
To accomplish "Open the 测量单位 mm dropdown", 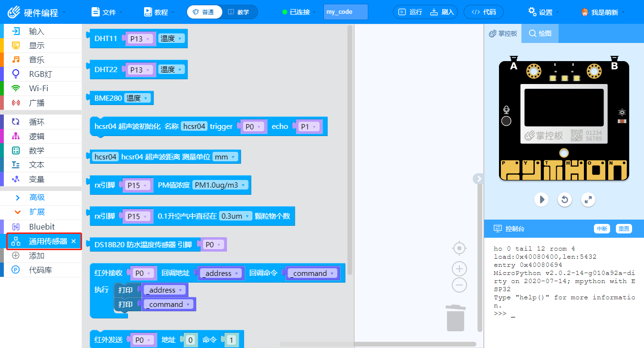I will coord(225,157).
